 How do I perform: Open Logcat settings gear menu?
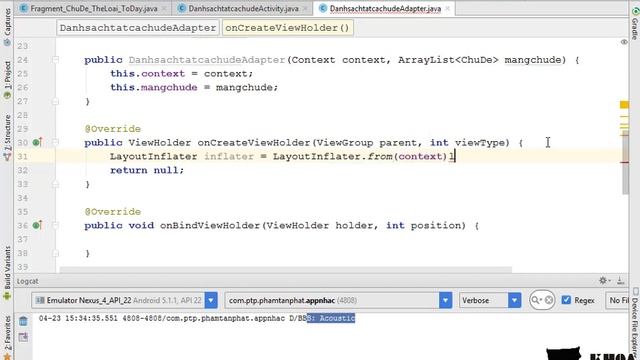pyautogui.click(x=604, y=280)
